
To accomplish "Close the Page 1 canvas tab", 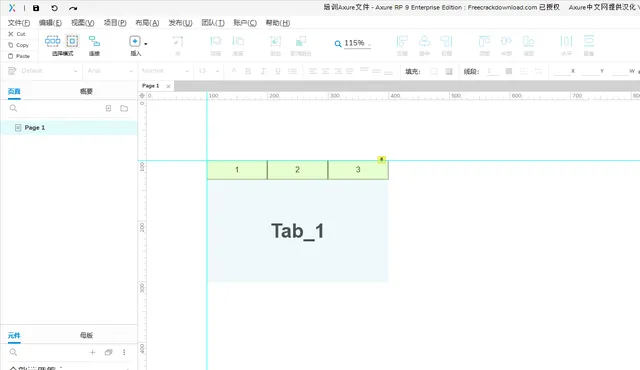I will click(x=168, y=86).
